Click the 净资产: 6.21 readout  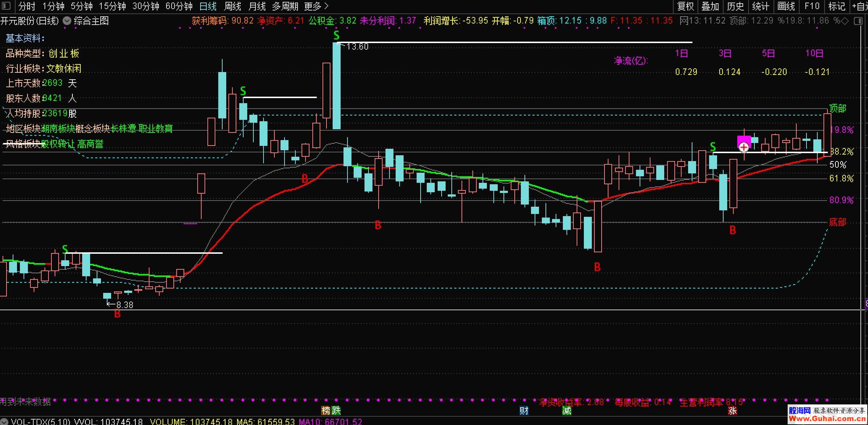click(281, 21)
